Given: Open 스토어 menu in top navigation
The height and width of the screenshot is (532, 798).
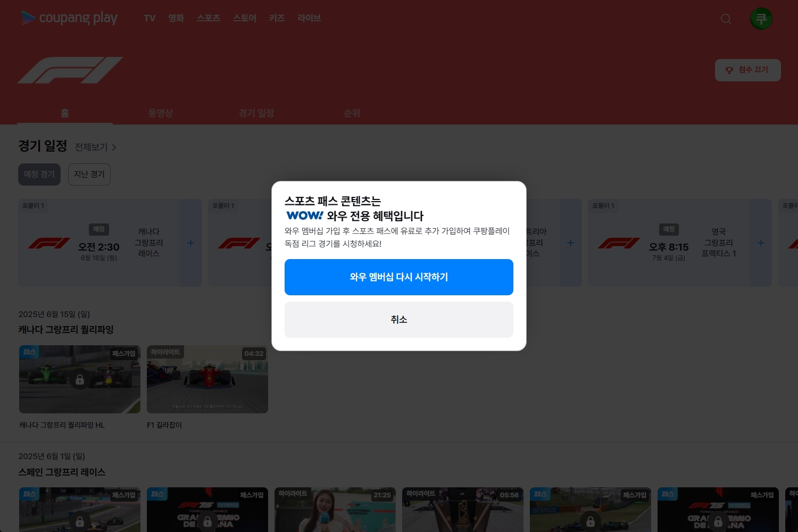Looking at the screenshot, I should click(x=245, y=18).
